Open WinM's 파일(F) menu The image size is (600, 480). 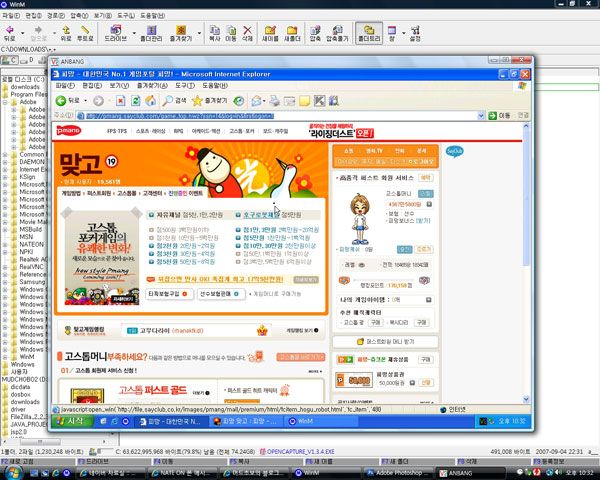(x=11, y=16)
